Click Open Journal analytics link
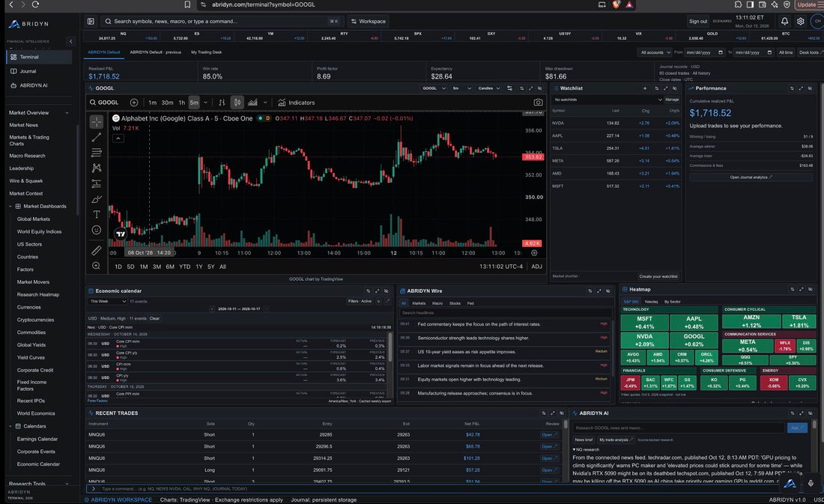The image size is (824, 504). point(751,177)
